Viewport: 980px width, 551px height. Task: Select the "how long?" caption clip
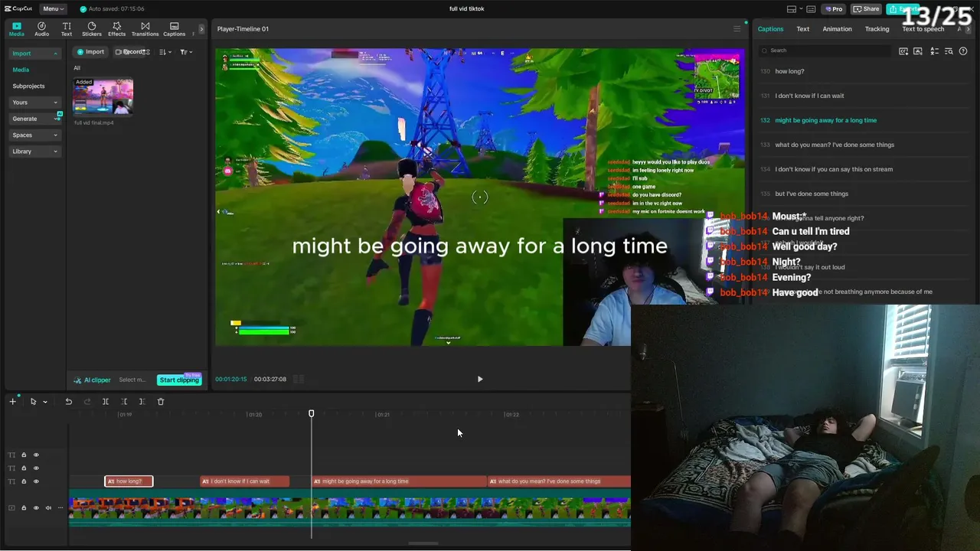point(129,481)
